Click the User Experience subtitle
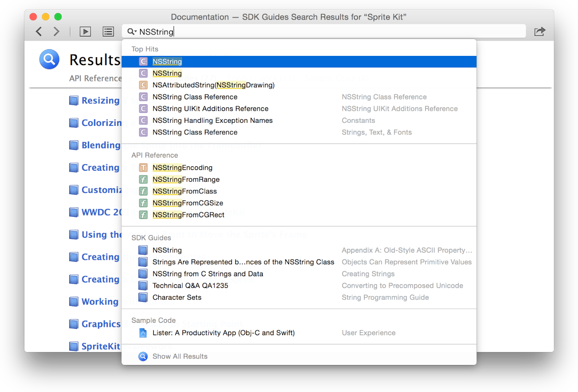This screenshot has width=578, height=392. click(369, 333)
